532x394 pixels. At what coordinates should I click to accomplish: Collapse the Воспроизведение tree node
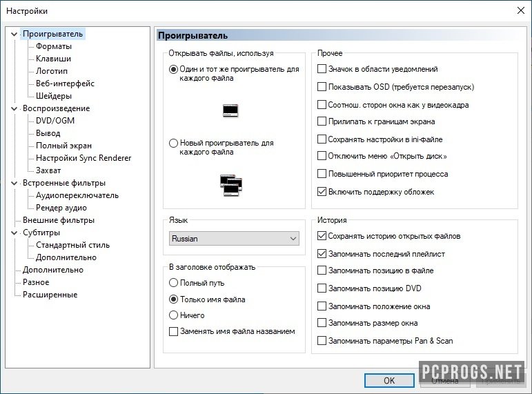[14, 108]
